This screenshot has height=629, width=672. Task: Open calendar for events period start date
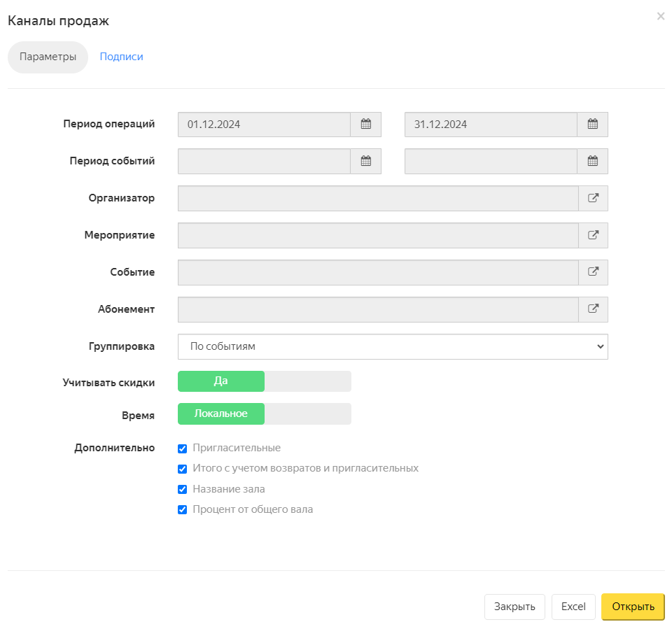click(365, 161)
